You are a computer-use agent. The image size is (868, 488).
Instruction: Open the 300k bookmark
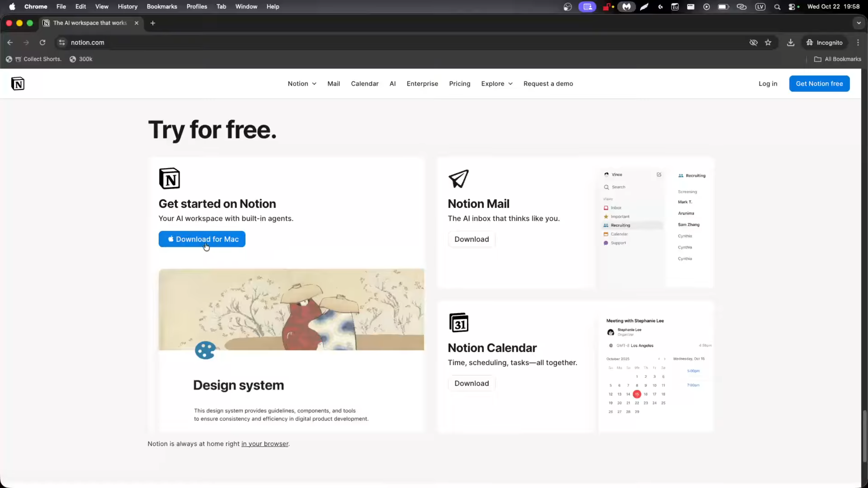[81, 59]
